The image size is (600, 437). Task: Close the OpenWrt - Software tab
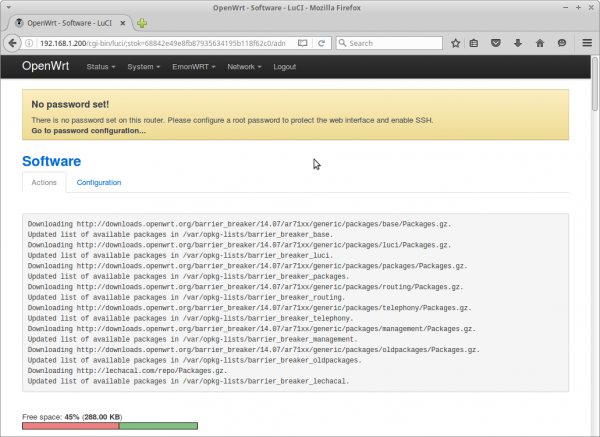click(123, 23)
